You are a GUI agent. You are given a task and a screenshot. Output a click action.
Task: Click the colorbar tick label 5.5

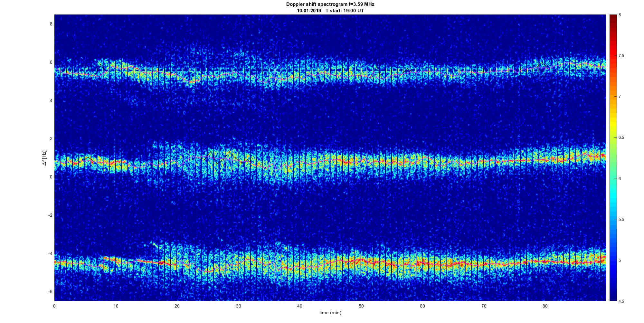pyautogui.click(x=621, y=220)
